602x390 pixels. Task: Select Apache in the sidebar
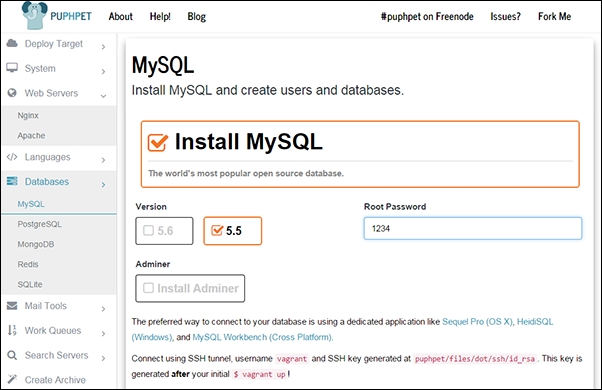coord(31,136)
